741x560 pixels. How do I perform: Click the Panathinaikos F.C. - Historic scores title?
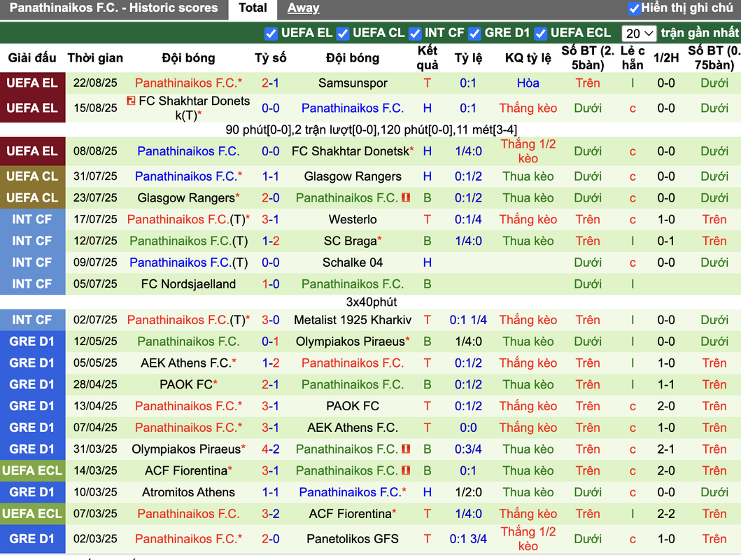113,8
